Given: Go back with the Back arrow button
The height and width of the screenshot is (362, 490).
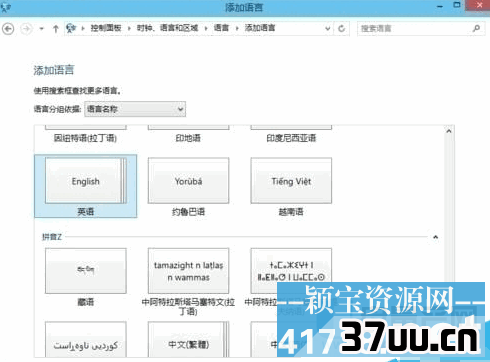Looking at the screenshot, I should tap(8, 29).
